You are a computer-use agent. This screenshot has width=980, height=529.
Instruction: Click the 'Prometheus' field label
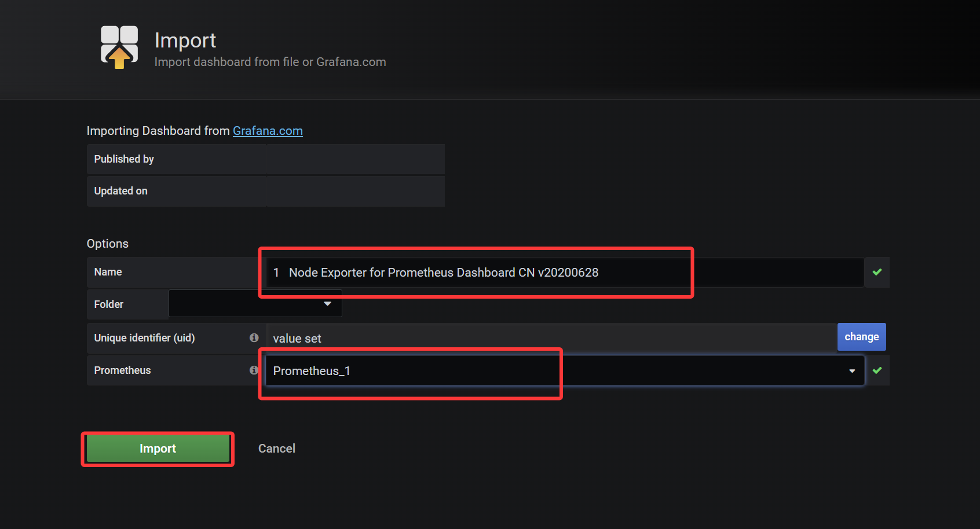[123, 370]
